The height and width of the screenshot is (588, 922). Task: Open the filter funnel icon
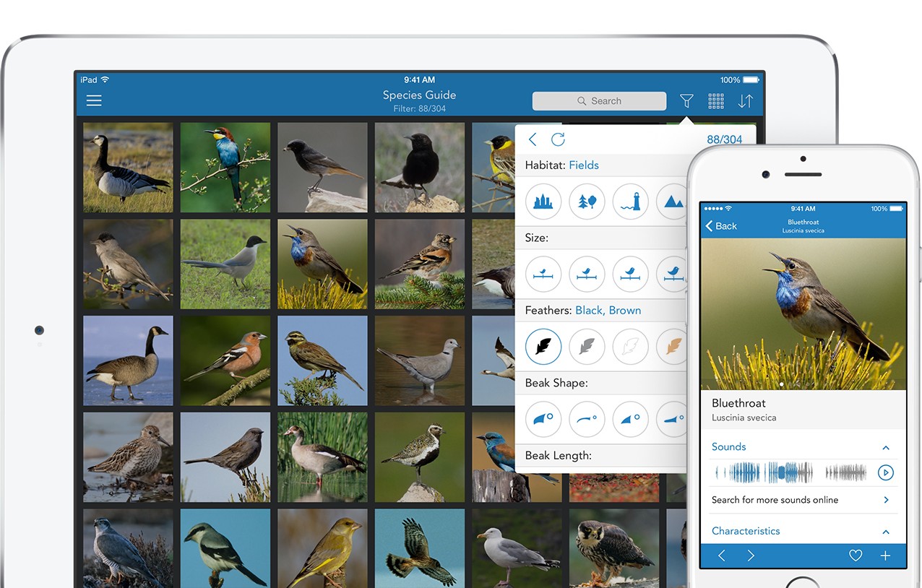pyautogui.click(x=686, y=101)
